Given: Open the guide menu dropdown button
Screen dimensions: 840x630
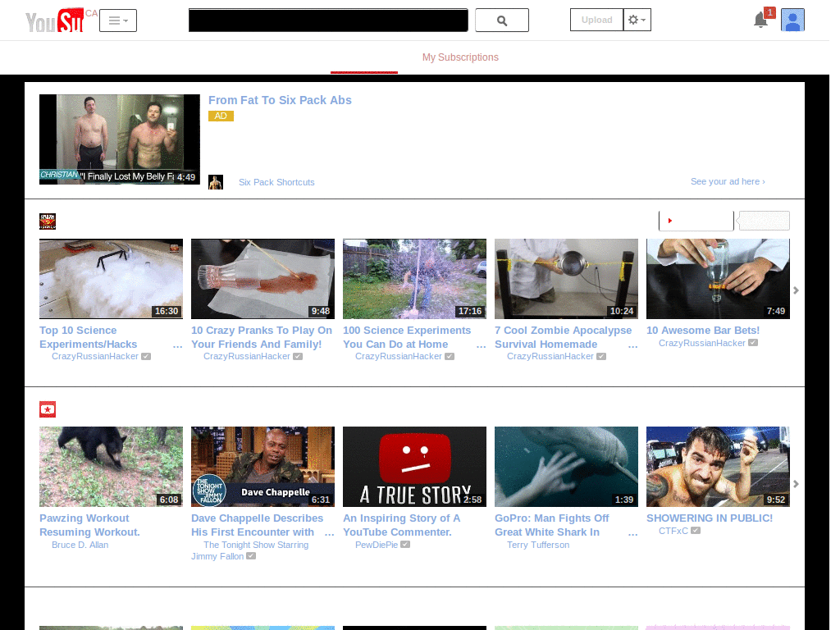Looking at the screenshot, I should pos(118,21).
